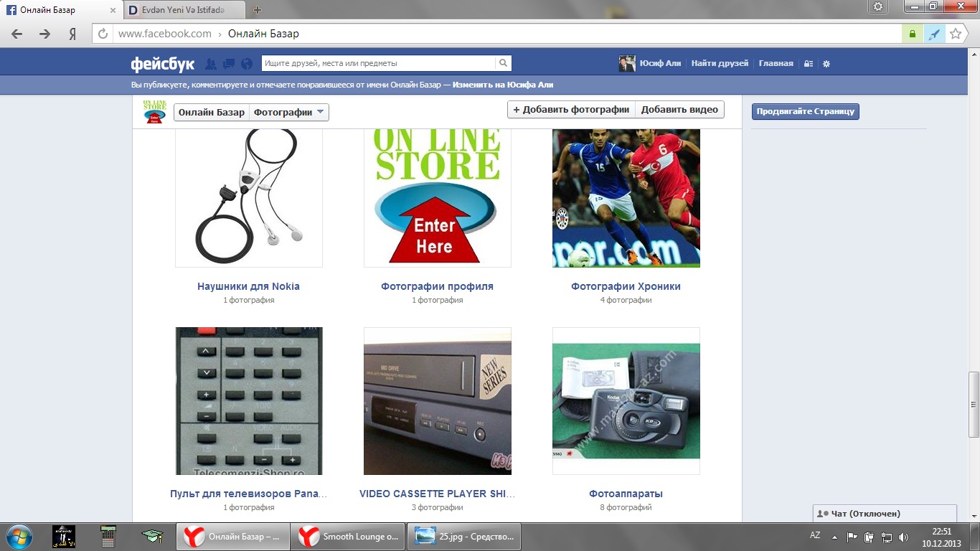Open the Kodak camera album thumbnail
Screen dimensions: 980x551
click(x=626, y=401)
